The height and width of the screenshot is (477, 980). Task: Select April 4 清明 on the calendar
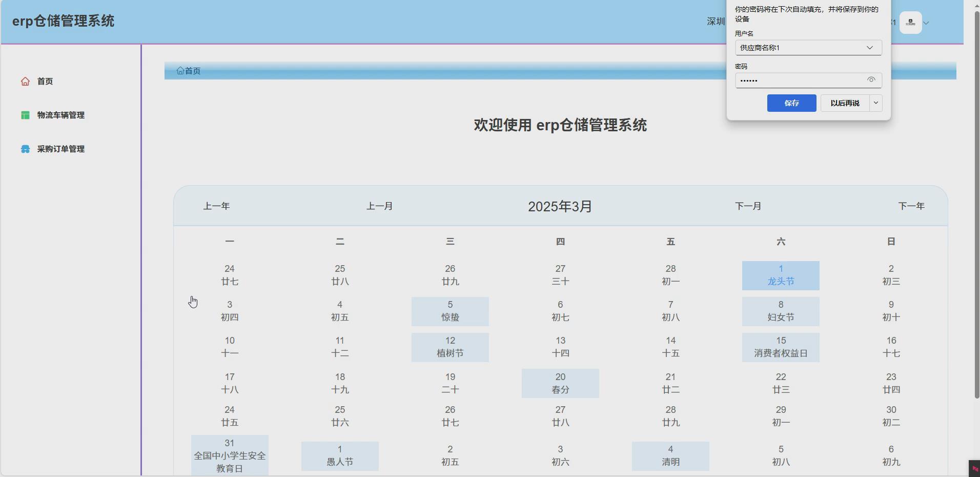pos(670,456)
